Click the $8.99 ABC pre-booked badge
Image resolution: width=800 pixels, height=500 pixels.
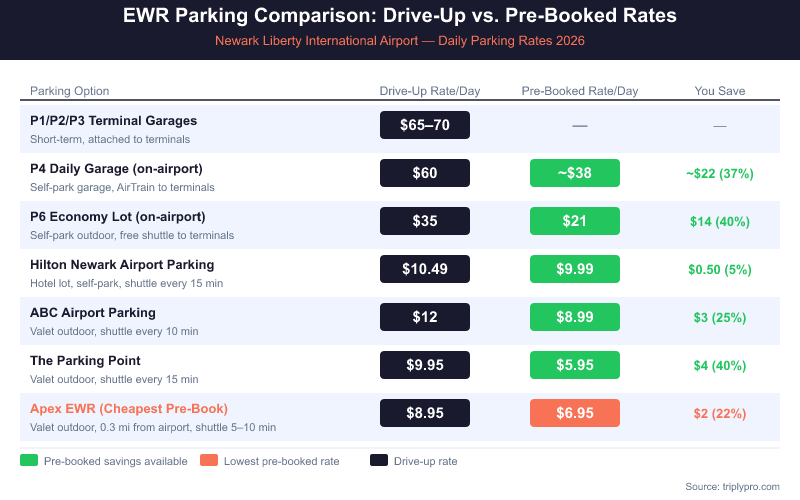pos(575,317)
